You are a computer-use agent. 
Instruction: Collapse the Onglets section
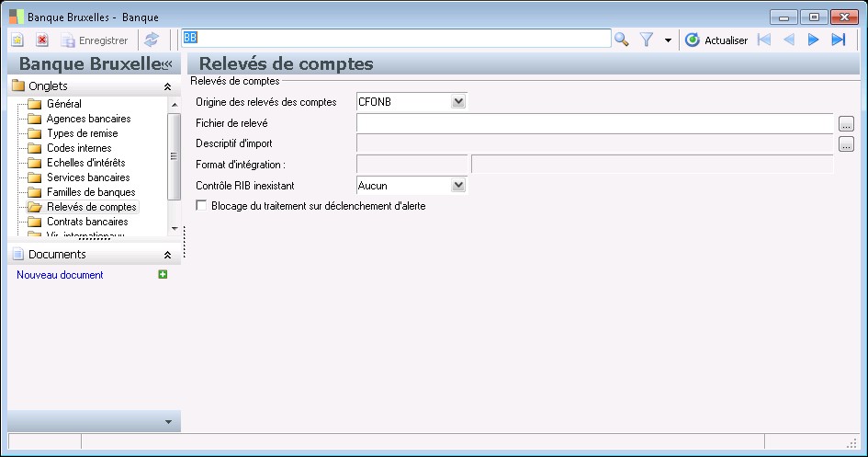(167, 86)
